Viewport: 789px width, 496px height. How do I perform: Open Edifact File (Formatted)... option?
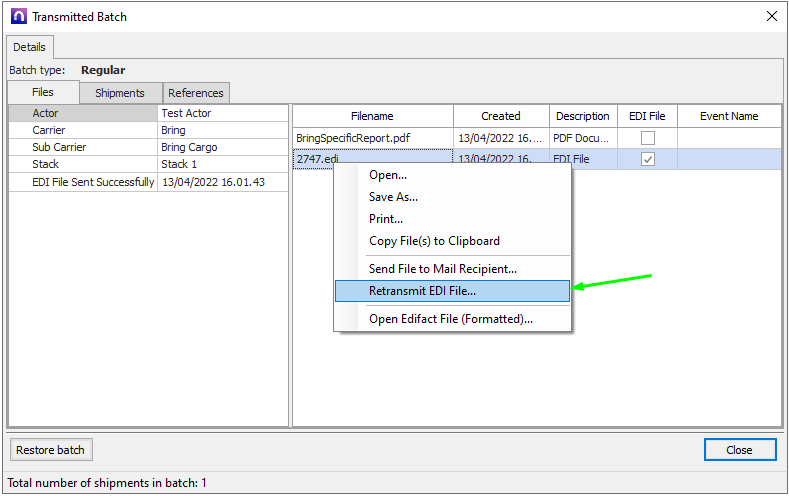point(450,319)
